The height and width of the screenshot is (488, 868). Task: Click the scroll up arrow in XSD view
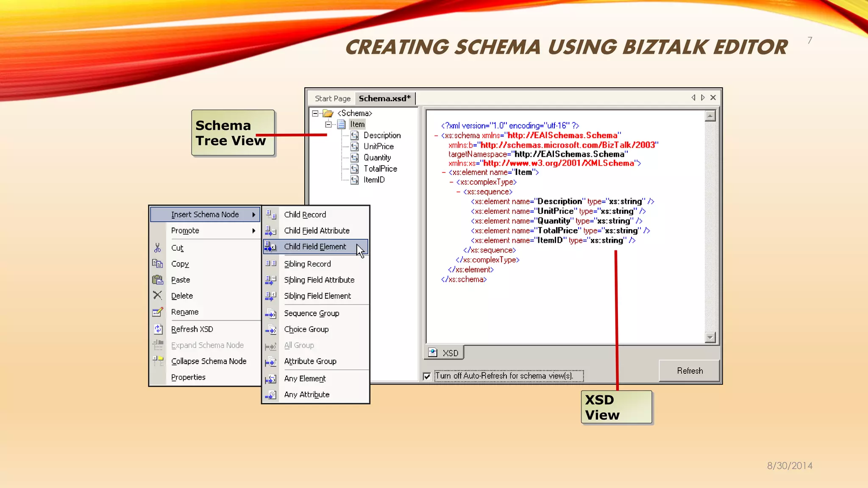[x=710, y=116]
